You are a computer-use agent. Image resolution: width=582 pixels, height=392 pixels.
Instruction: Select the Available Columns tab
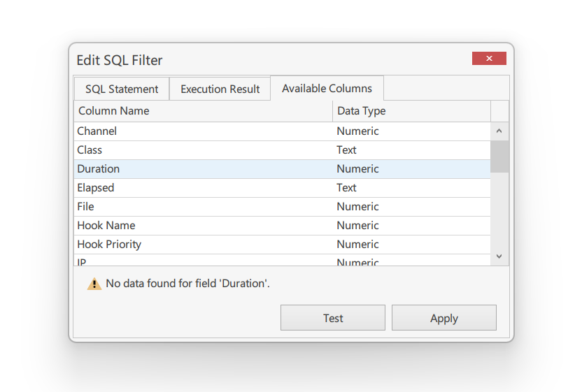[x=327, y=88]
